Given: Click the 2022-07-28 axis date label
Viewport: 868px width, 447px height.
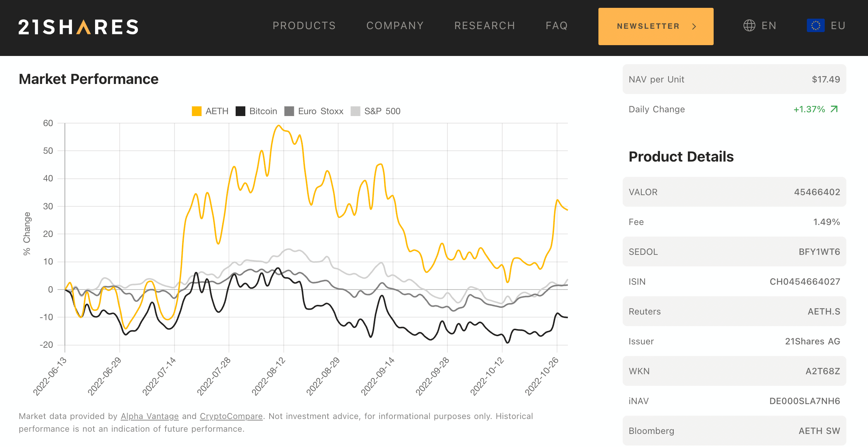Looking at the screenshot, I should pyautogui.click(x=214, y=376).
